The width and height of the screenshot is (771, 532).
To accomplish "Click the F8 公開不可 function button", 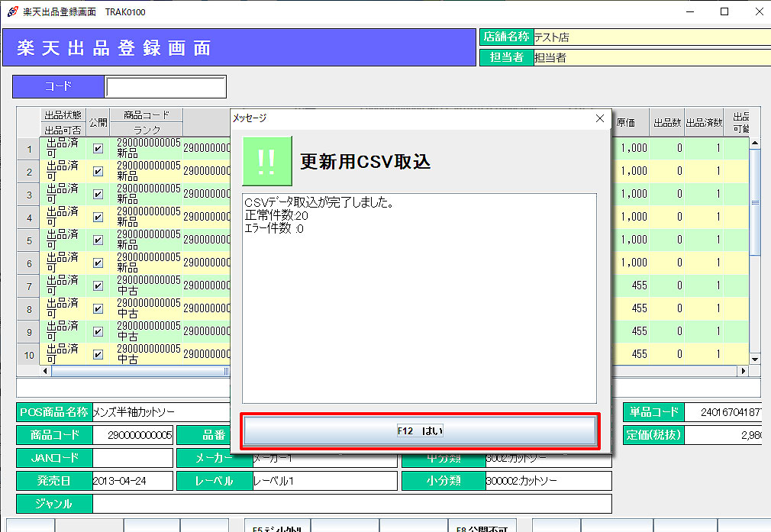I will 482,527.
